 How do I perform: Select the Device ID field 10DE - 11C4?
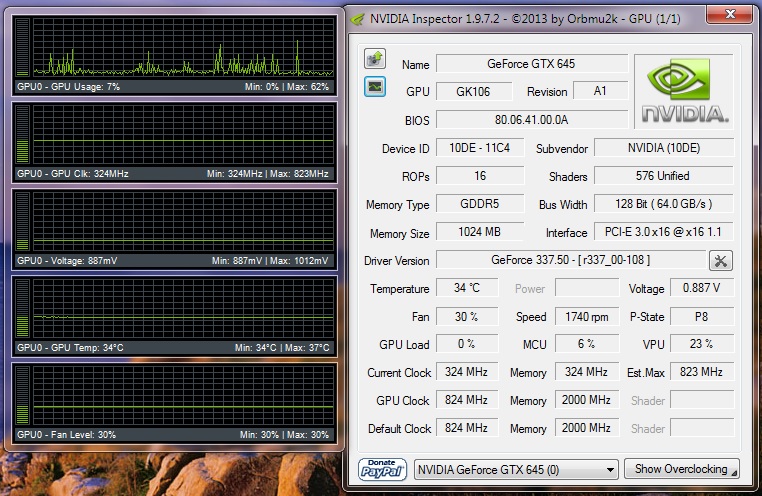(480, 148)
